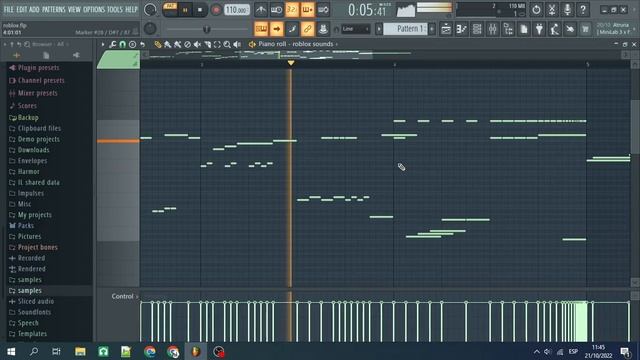
Task: Open the Control event lane selector
Action: 124,296
